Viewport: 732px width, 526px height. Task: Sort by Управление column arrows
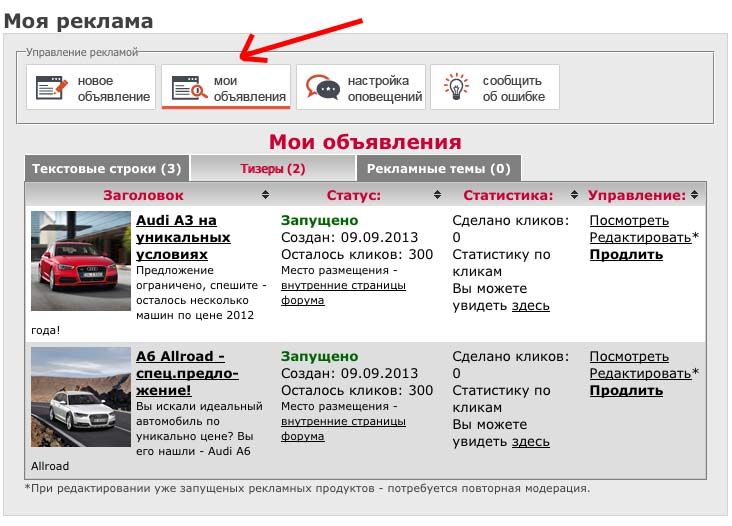tap(694, 195)
